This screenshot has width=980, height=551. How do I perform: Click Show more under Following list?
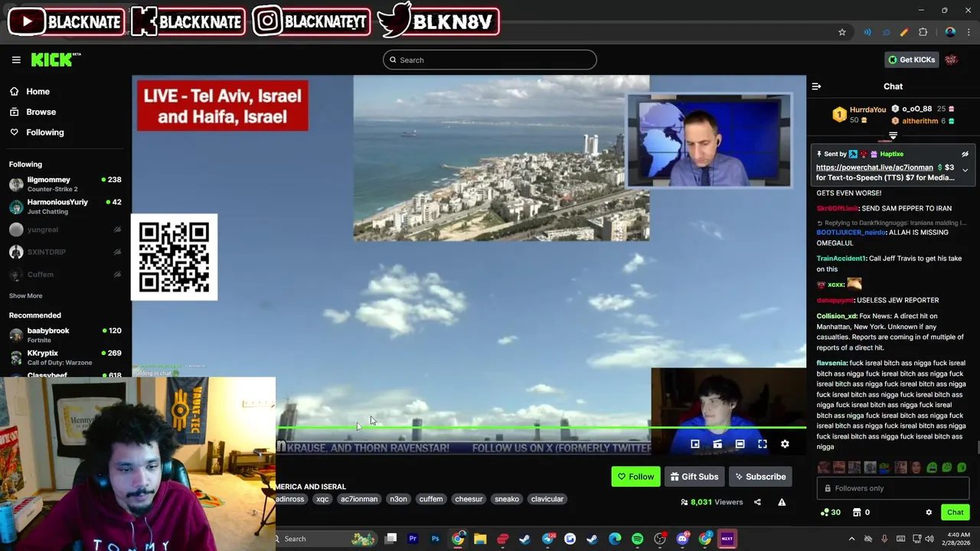pyautogui.click(x=25, y=295)
